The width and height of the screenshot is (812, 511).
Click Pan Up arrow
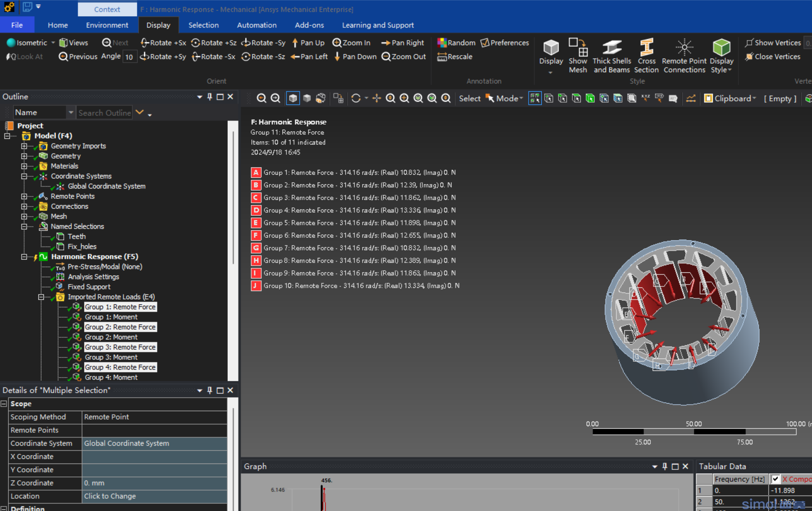click(x=295, y=43)
